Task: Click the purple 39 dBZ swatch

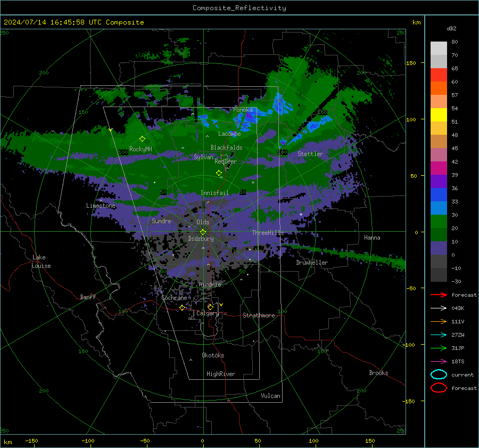Action: click(439, 181)
